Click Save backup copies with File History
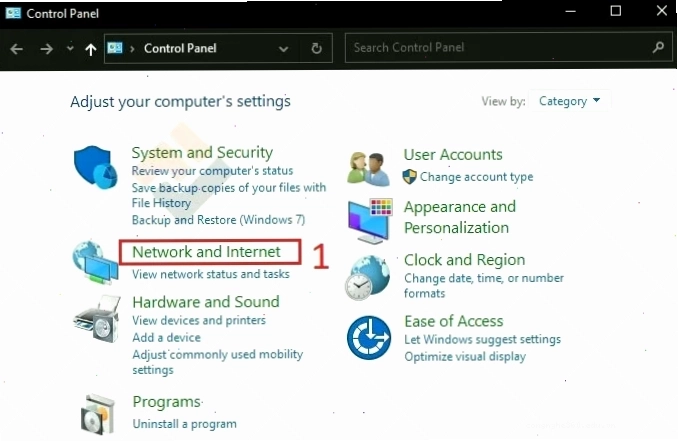 pos(229,195)
